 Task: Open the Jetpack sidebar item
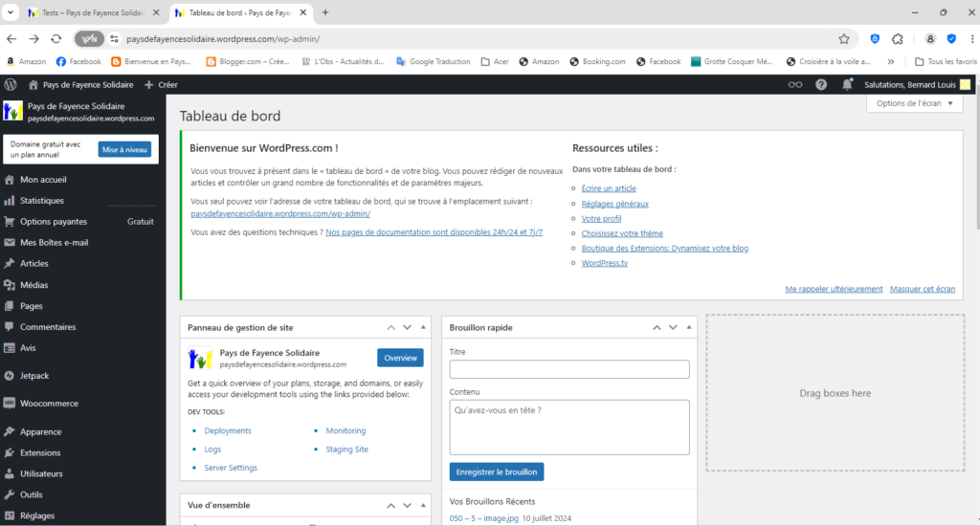coord(34,376)
